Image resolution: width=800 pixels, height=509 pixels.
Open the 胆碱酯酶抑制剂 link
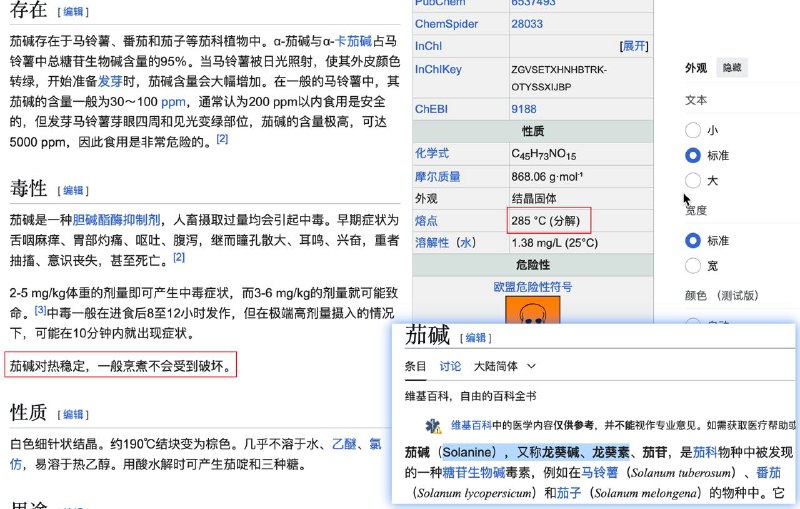[x=116, y=220]
